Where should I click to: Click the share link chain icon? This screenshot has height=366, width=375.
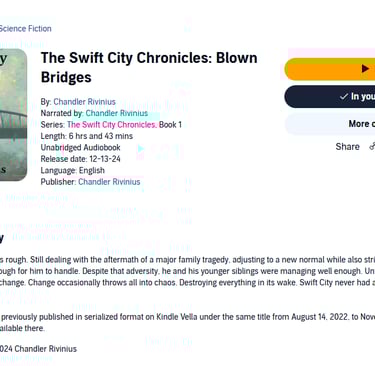click(372, 146)
